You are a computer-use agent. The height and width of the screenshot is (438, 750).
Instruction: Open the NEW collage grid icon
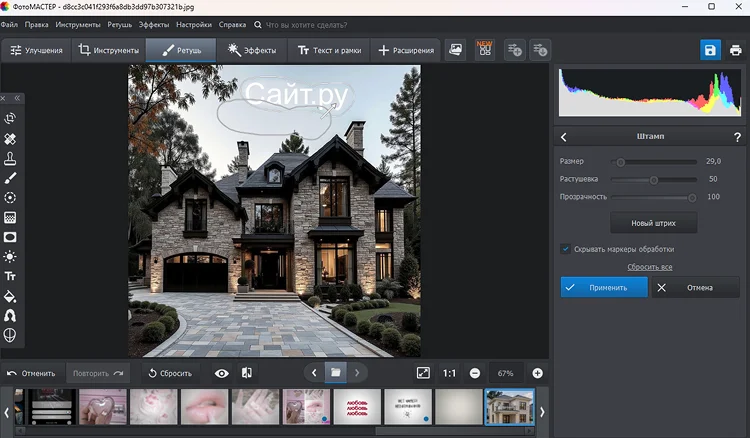click(485, 49)
